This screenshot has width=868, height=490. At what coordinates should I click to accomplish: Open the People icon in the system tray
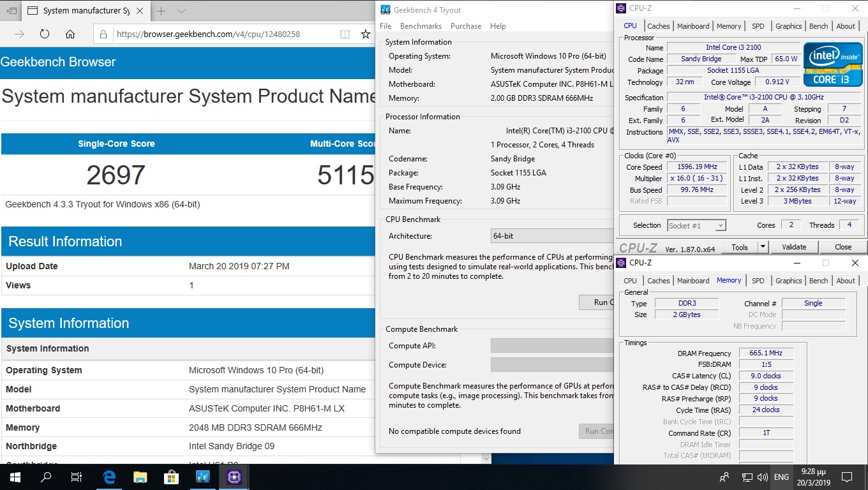[x=724, y=477]
